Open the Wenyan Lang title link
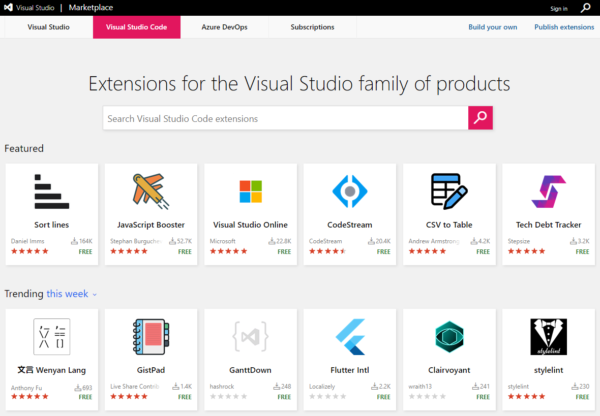This screenshot has width=600, height=416. [x=52, y=370]
